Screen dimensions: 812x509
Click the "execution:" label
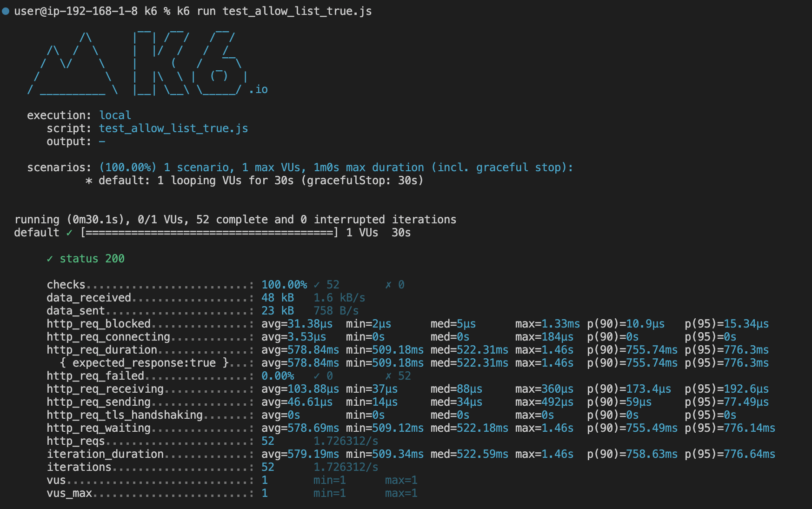tap(59, 115)
